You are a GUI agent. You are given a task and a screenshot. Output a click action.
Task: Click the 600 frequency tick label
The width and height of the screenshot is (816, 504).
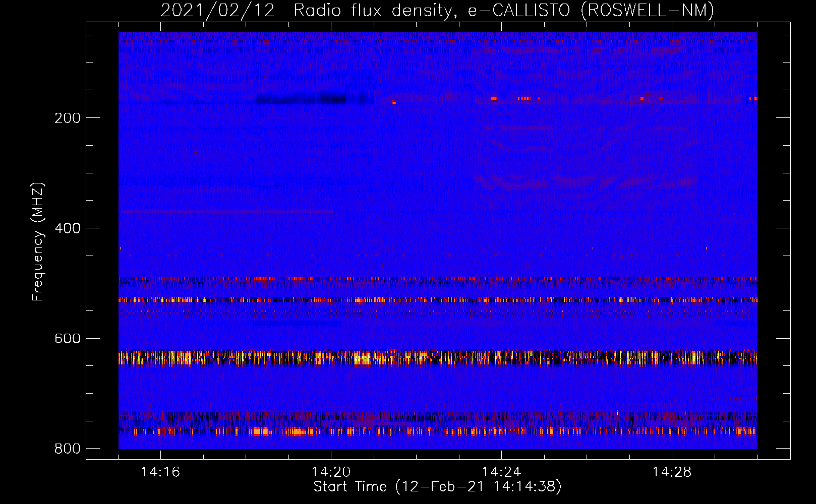pyautogui.click(x=68, y=338)
